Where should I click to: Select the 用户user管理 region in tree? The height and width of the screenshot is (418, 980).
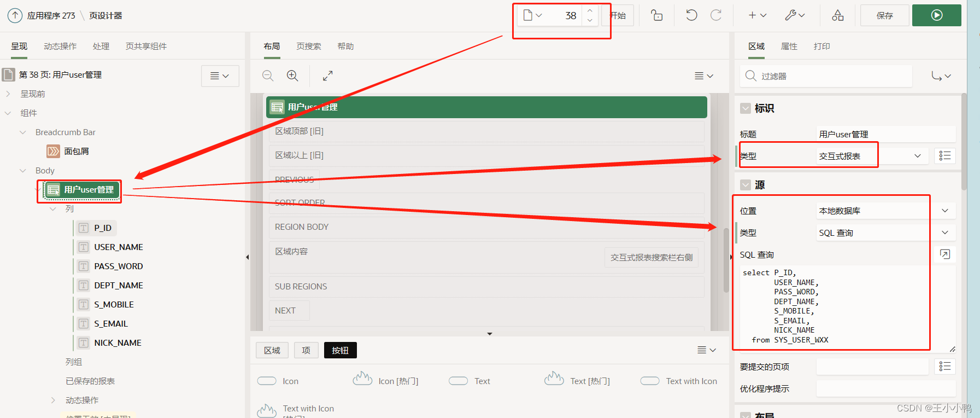coord(81,190)
